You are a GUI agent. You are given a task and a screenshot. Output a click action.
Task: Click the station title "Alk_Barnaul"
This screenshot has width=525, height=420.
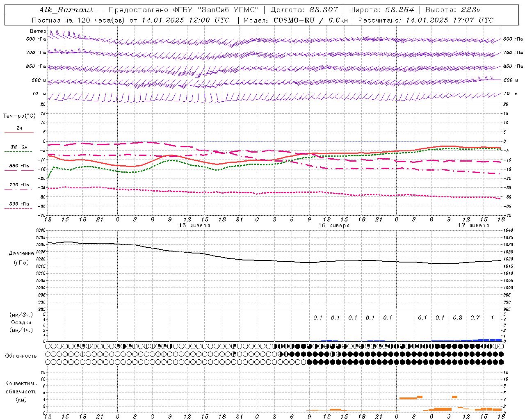pyautogui.click(x=66, y=10)
